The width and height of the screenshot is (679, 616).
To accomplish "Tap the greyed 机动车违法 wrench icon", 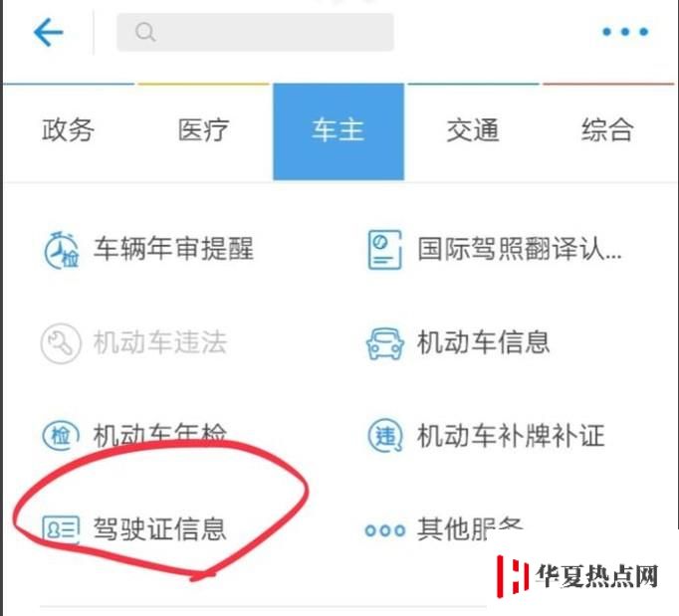I will click(61, 343).
